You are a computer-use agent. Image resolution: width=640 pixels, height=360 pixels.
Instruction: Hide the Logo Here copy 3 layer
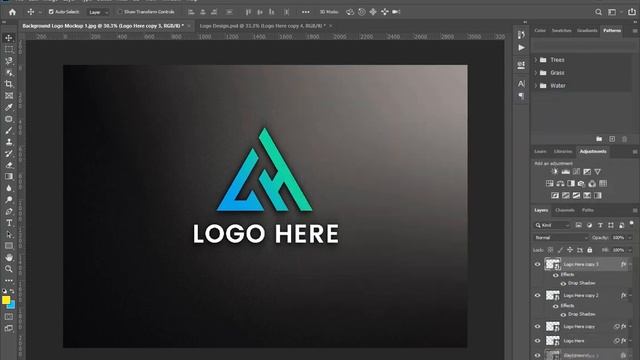pyautogui.click(x=538, y=264)
